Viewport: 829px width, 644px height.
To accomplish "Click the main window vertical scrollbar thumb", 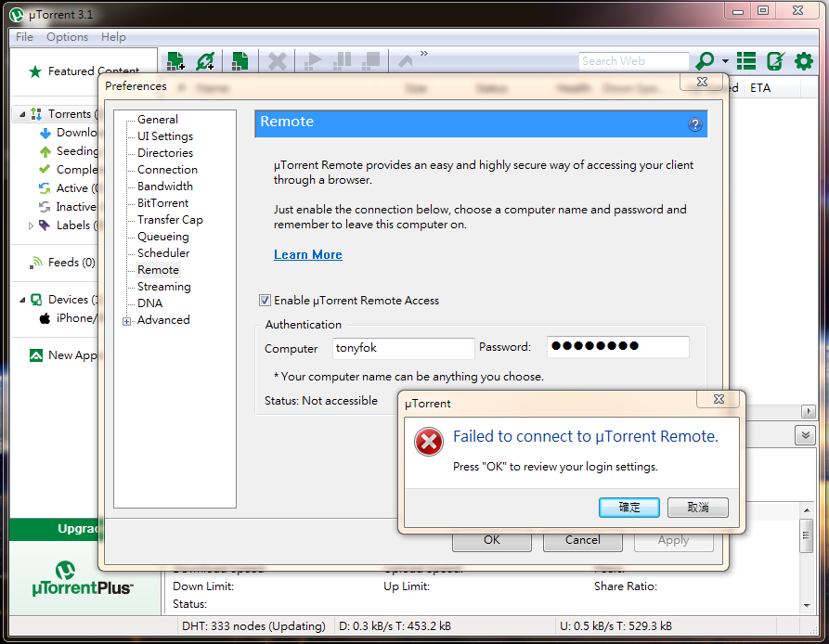I will pyautogui.click(x=807, y=535).
